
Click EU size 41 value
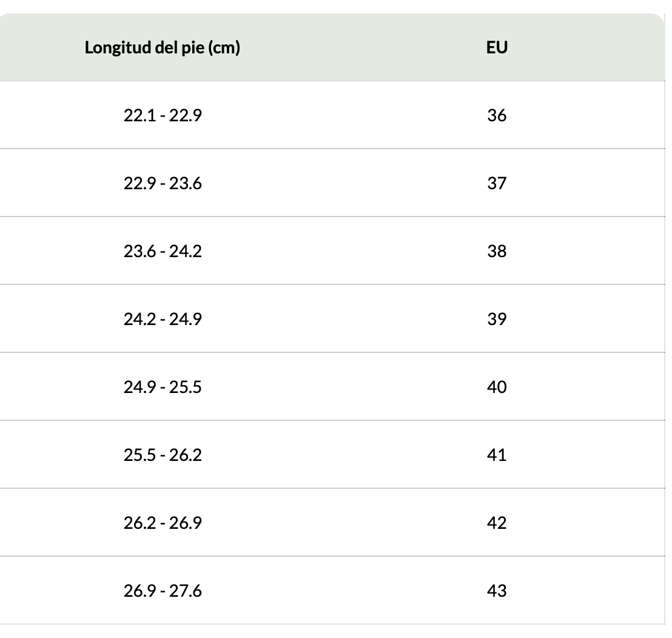coord(497,455)
